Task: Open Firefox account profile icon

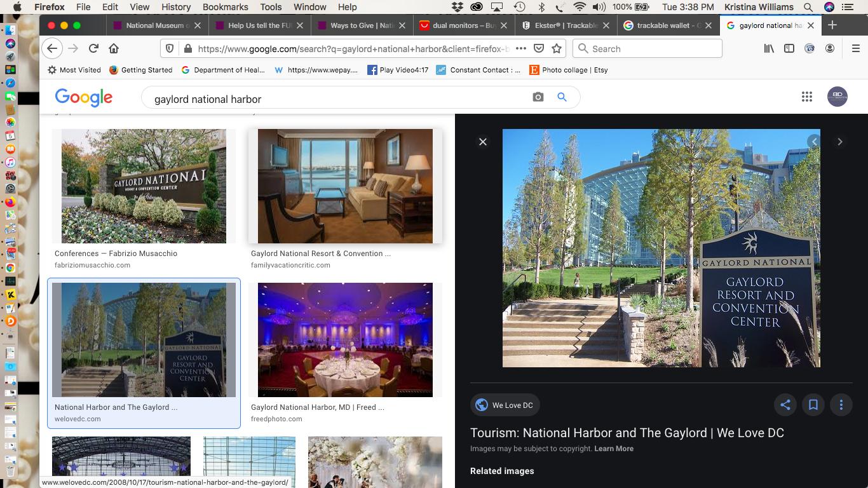Action: (830, 49)
